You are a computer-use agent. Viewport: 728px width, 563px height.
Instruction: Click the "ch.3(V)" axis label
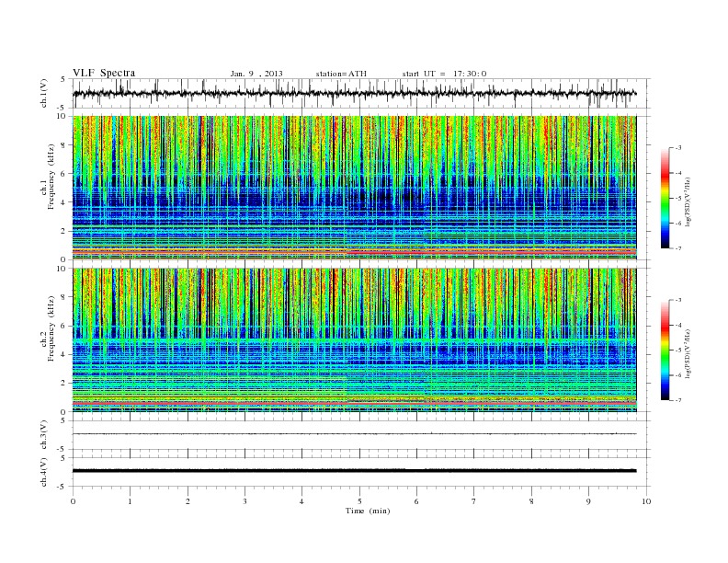pyautogui.click(x=44, y=435)
